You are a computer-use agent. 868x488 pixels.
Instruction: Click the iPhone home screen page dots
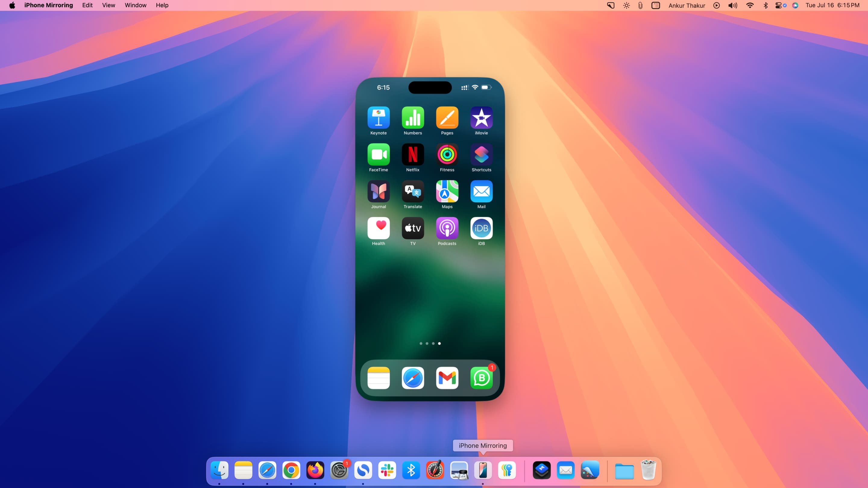430,343
